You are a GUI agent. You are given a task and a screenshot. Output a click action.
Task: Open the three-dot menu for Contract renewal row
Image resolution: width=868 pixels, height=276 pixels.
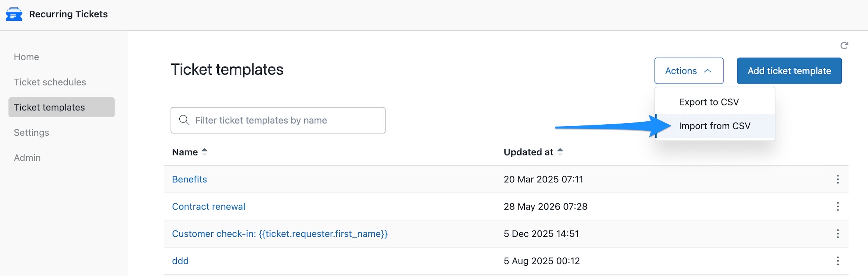click(838, 206)
